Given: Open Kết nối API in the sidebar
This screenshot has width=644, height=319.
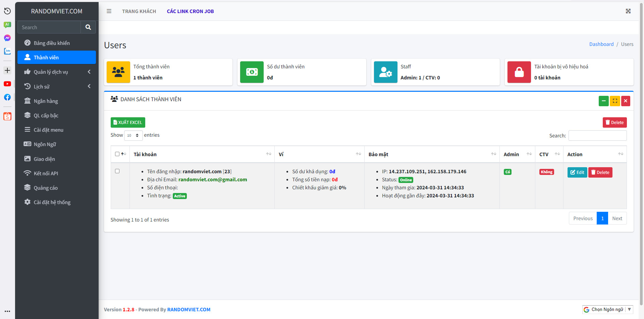Looking at the screenshot, I should point(57,173).
